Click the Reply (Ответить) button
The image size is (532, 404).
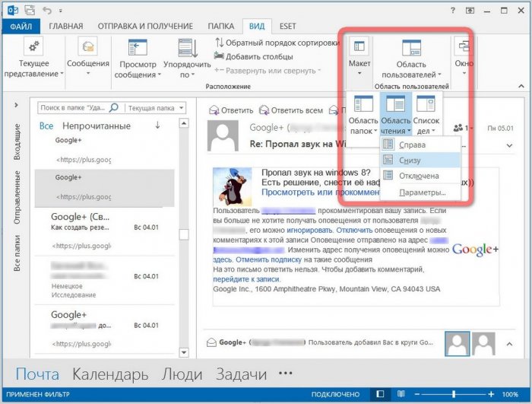click(x=231, y=110)
